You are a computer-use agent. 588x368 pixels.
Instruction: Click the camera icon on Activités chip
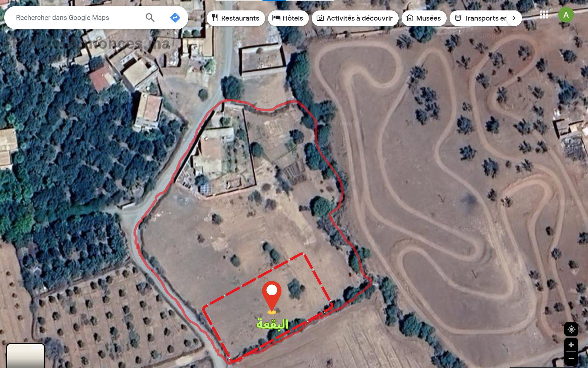click(x=320, y=18)
